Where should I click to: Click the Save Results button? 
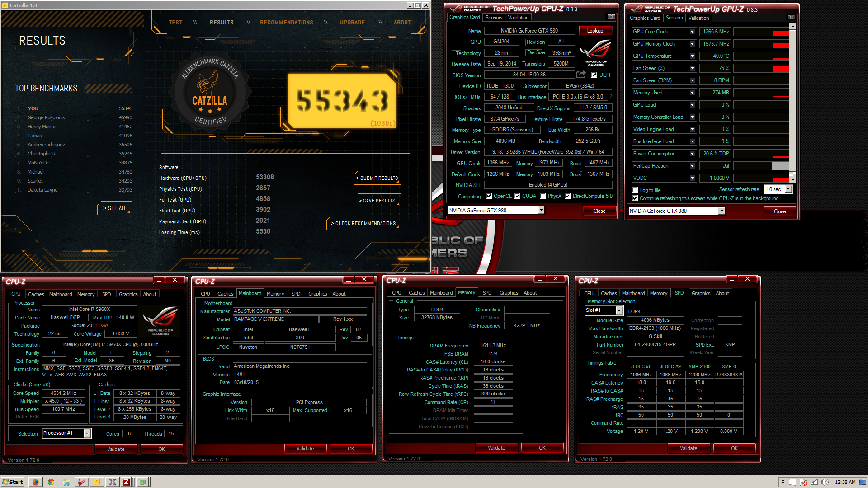pyautogui.click(x=377, y=201)
